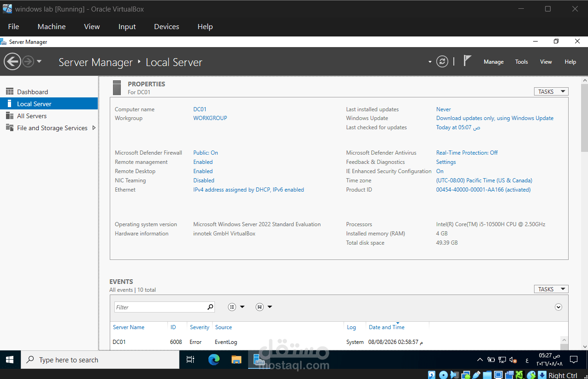Click the taskbar search box
Viewport: 588px width, 379px height.
click(100, 360)
